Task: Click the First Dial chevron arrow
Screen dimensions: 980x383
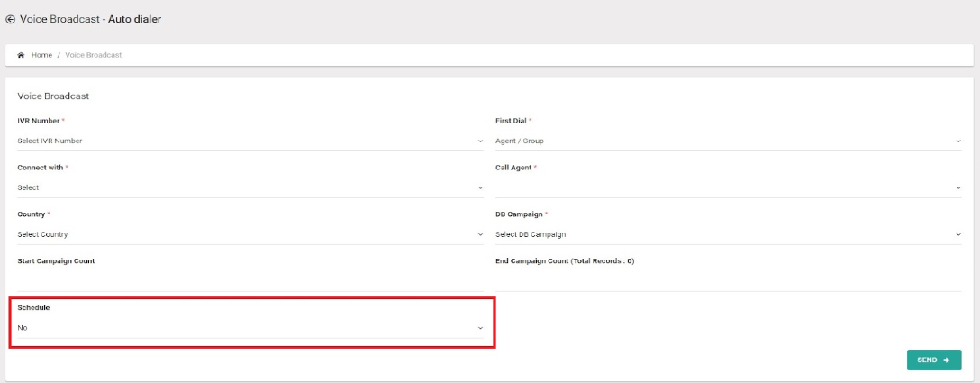Action: pos(957,141)
